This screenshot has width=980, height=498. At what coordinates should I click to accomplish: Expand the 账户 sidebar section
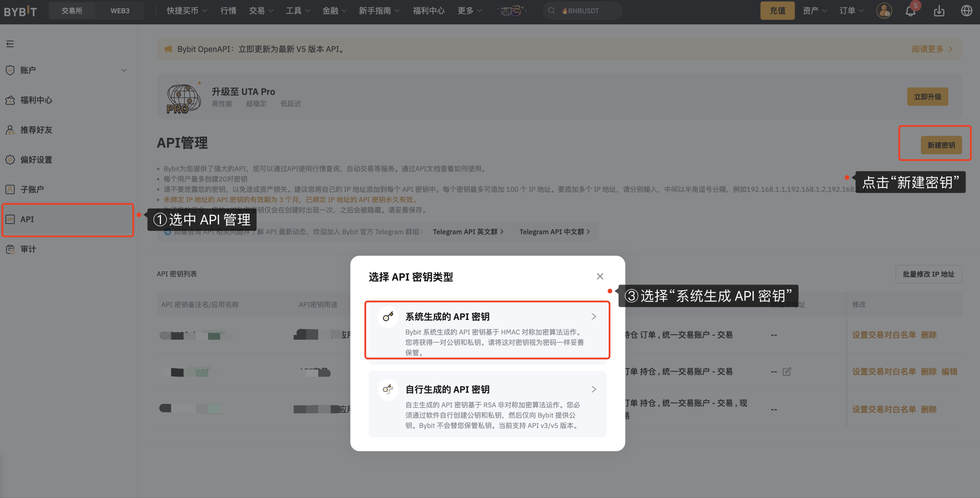tap(124, 70)
